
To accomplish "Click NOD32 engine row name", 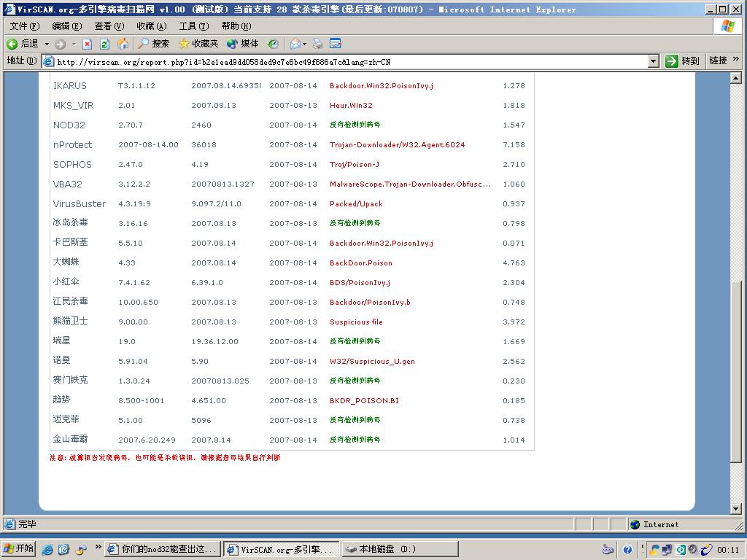I will 69,125.
